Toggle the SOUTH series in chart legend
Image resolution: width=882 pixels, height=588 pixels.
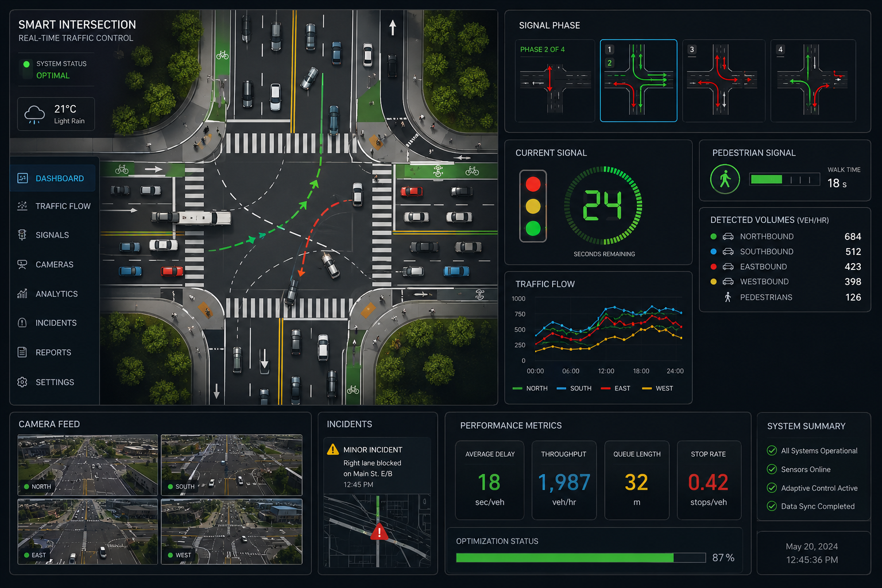(x=574, y=389)
